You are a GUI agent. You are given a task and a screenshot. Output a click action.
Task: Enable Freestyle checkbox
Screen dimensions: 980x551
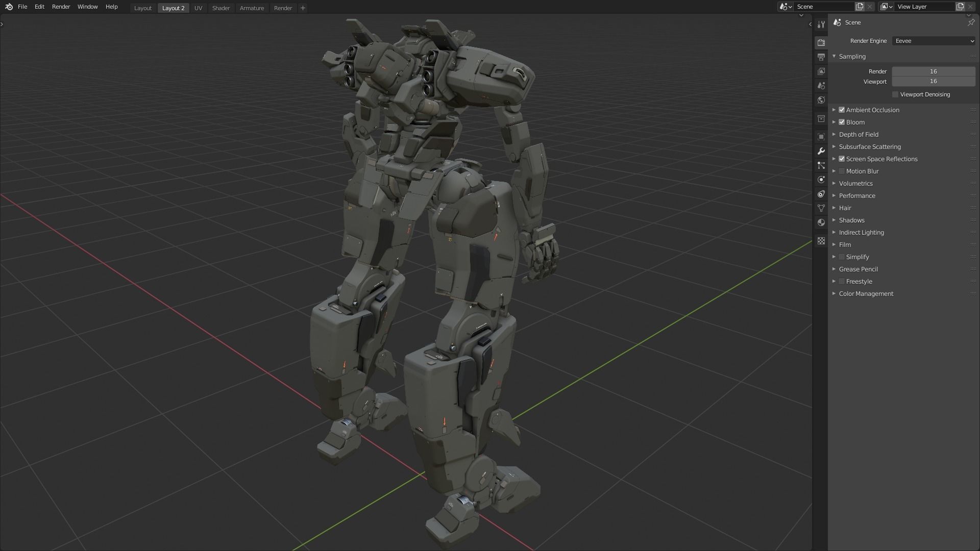pyautogui.click(x=842, y=281)
